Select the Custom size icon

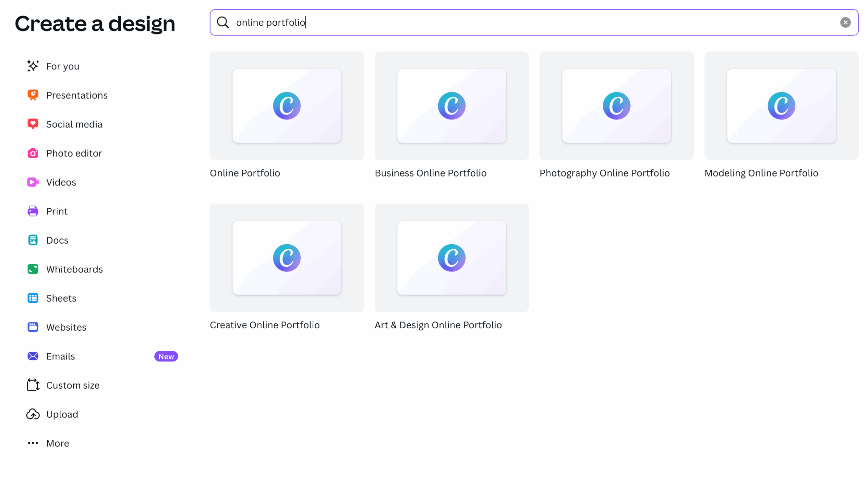tap(33, 385)
